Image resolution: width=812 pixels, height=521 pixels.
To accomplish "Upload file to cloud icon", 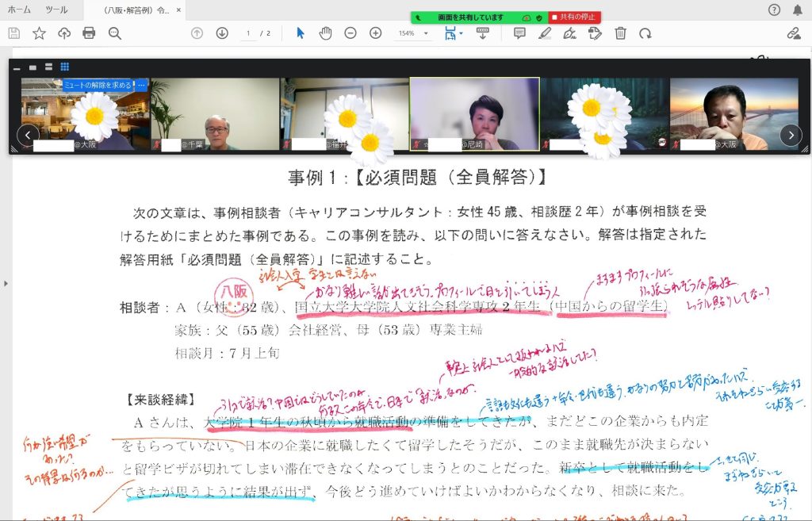I will (64, 33).
